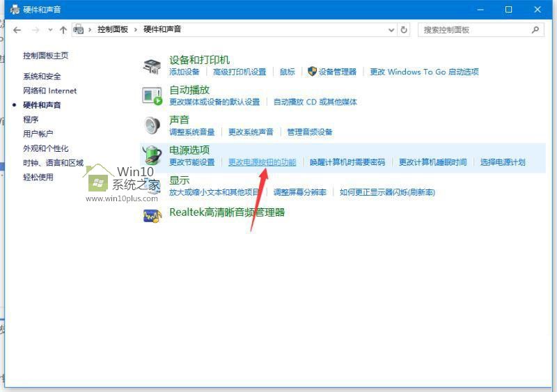Expand chevron after 控制面板 in breadcrumb
This screenshot has height=392, width=557.
135,30
